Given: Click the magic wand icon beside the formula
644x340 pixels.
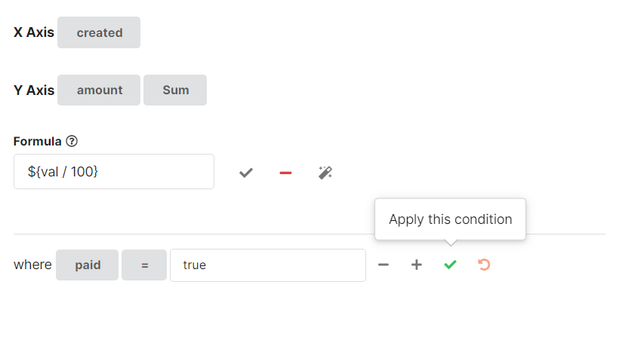Looking at the screenshot, I should pos(325,173).
